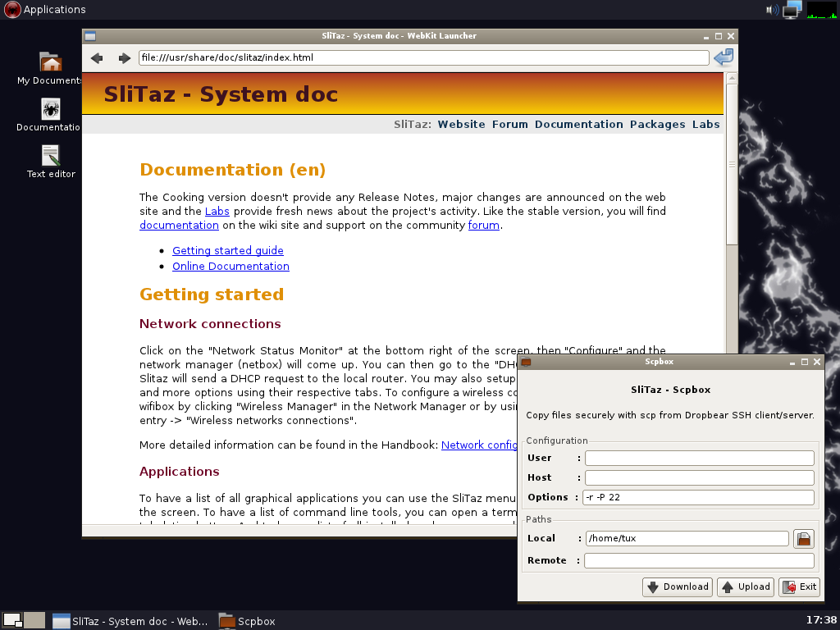Go back with browser back arrow

click(97, 58)
